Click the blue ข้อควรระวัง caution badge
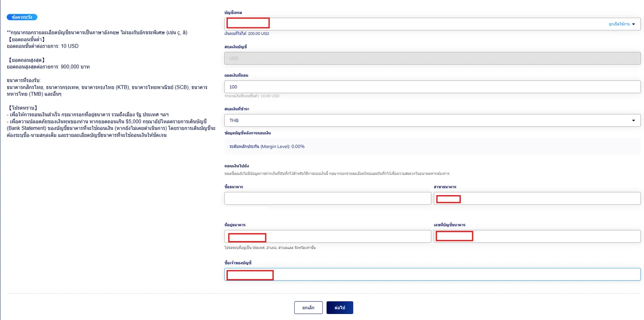 [x=22, y=17]
